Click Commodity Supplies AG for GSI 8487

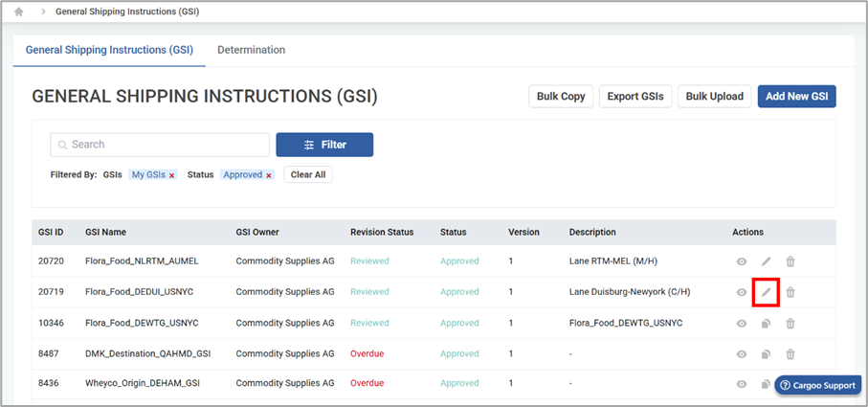pos(285,353)
